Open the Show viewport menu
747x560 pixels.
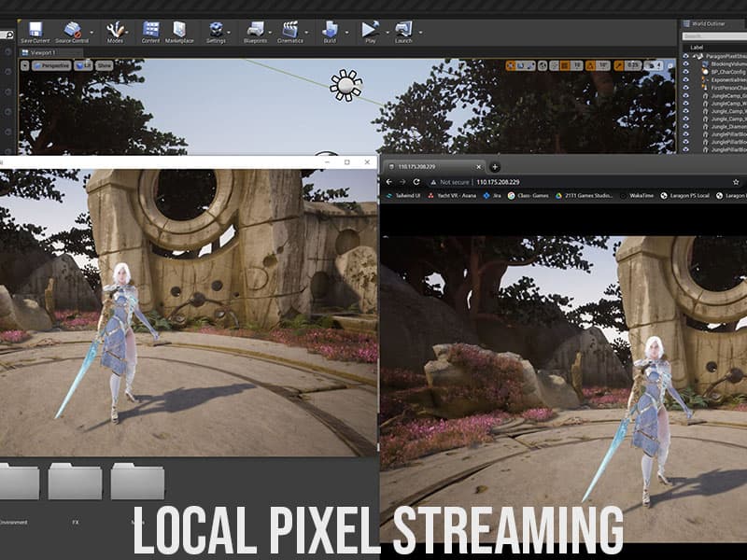105,65
